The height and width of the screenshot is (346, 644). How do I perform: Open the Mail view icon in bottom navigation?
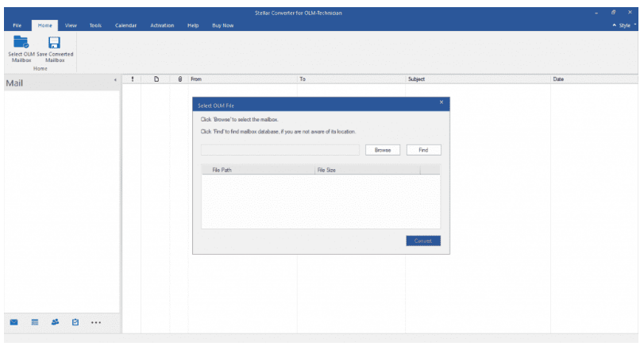(14, 322)
